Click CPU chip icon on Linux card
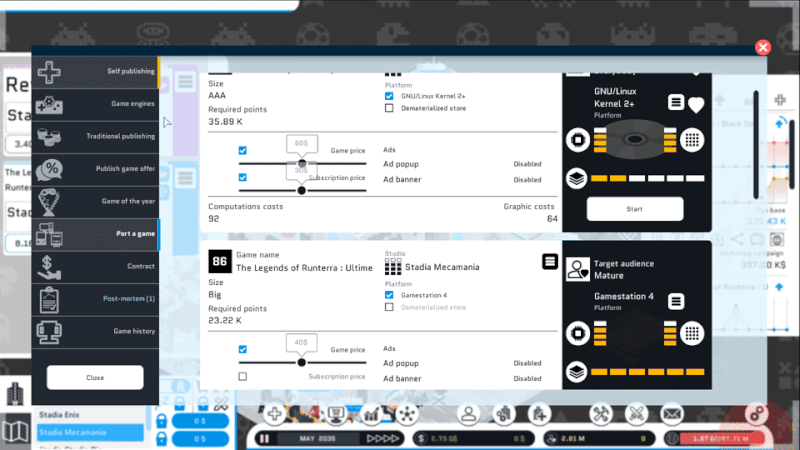This screenshot has width=800, height=450. (x=578, y=140)
